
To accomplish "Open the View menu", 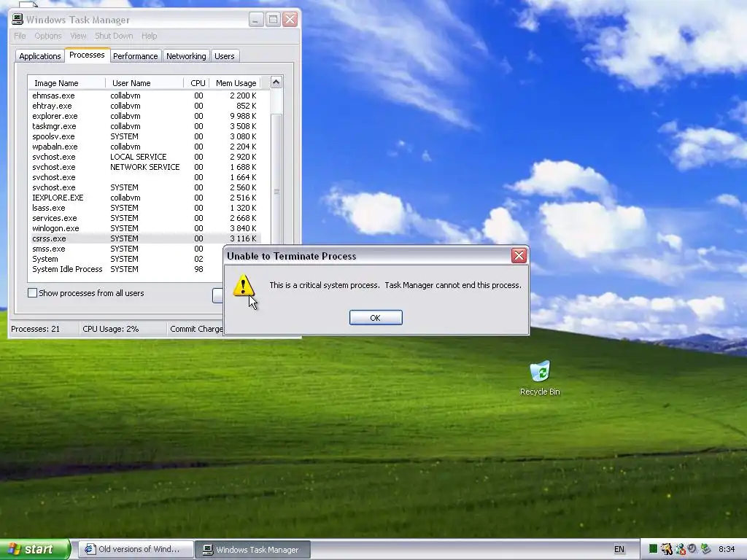I will point(78,36).
